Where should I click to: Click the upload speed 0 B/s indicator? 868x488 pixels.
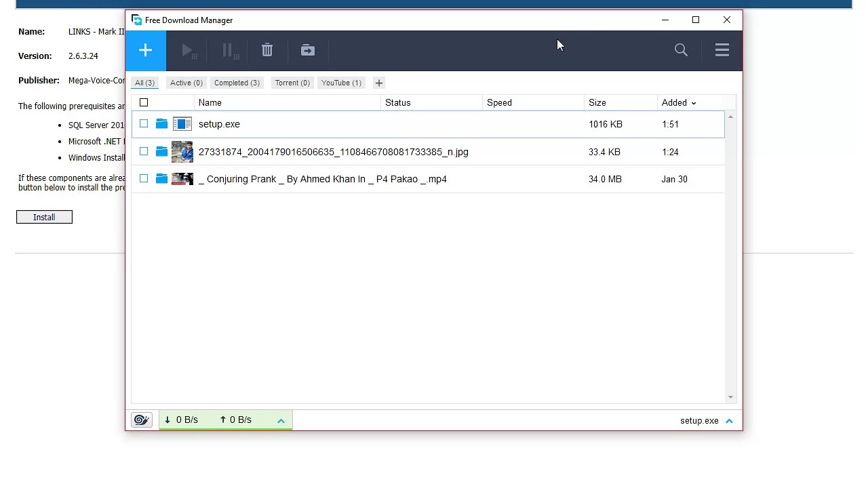tap(235, 420)
